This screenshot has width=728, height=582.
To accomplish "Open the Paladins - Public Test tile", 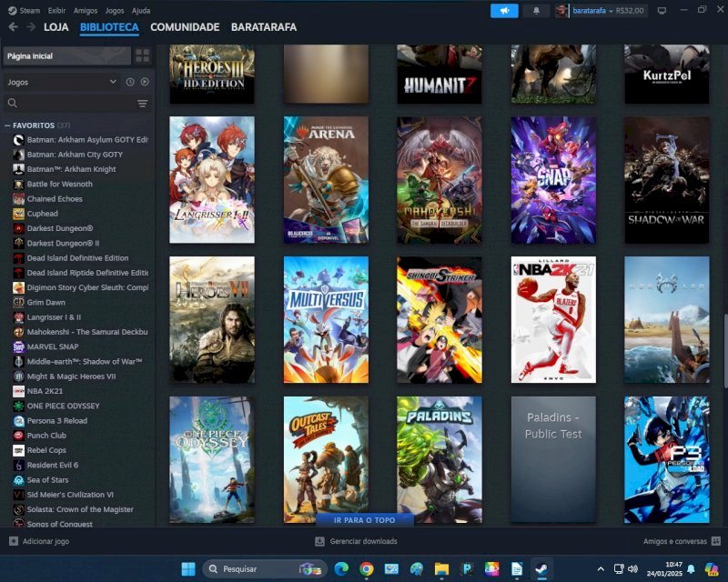I will click(553, 459).
